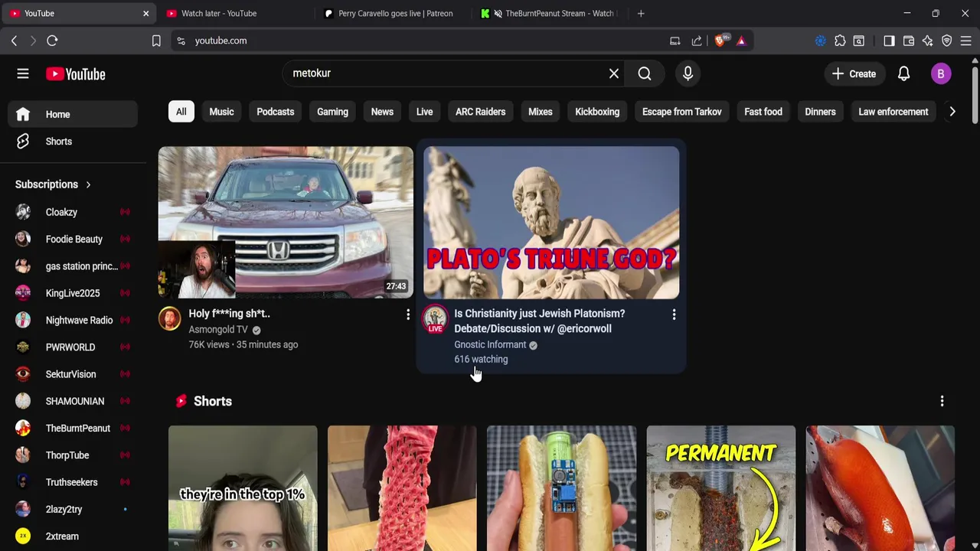This screenshot has width=980, height=551.
Task: Open Shorts shelf more options
Action: tap(942, 401)
